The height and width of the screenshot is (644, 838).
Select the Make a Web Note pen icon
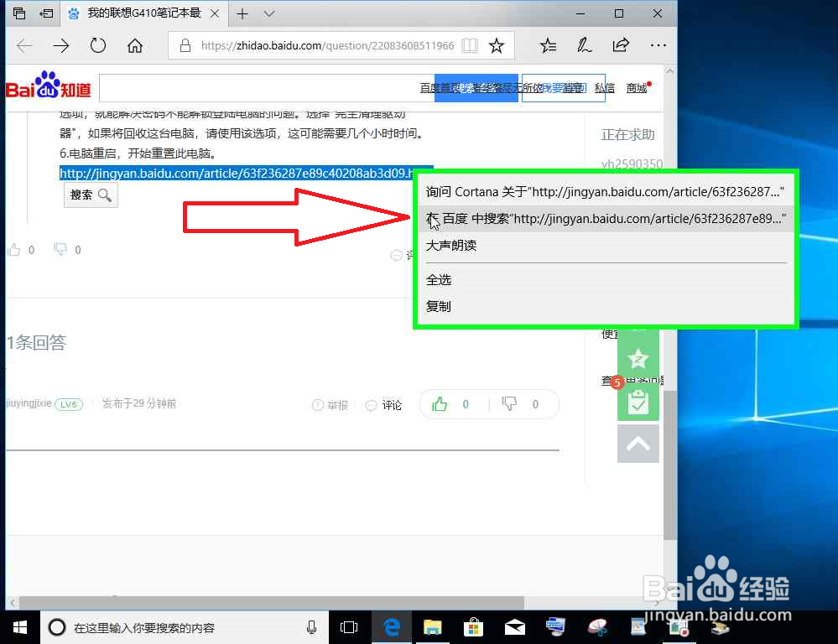pyautogui.click(x=585, y=45)
